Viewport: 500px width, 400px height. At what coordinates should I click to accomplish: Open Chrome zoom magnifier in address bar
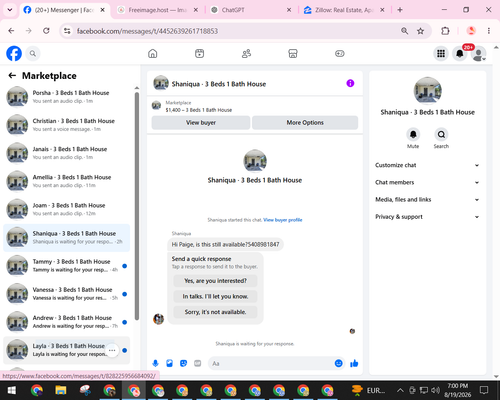404,31
